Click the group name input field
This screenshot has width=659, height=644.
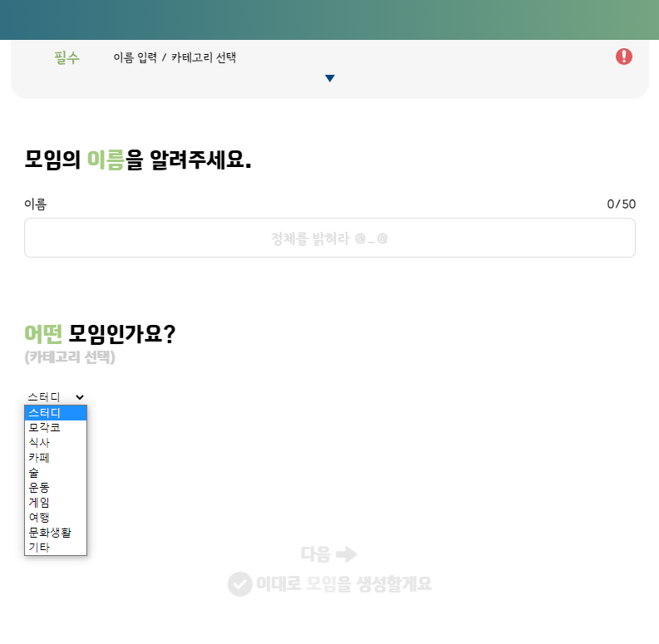[x=330, y=238]
